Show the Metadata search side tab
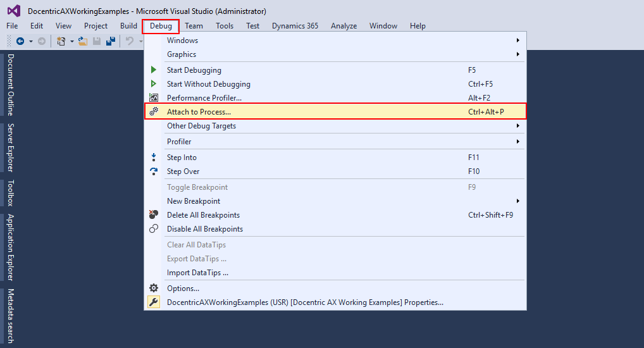Viewport: 644px width, 348px height. pos(10,316)
